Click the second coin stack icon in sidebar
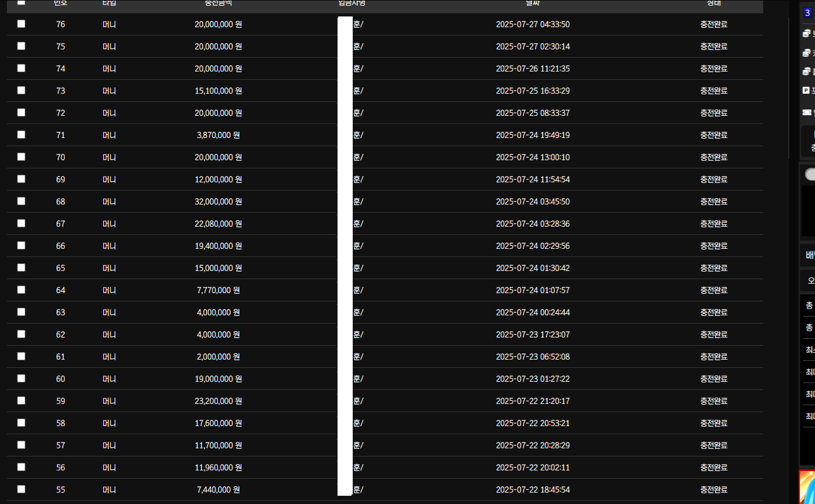This screenshot has height=504, width=815. tap(806, 52)
